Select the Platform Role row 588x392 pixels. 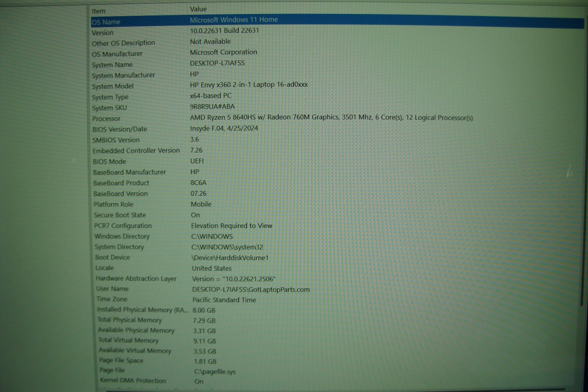click(x=337, y=204)
